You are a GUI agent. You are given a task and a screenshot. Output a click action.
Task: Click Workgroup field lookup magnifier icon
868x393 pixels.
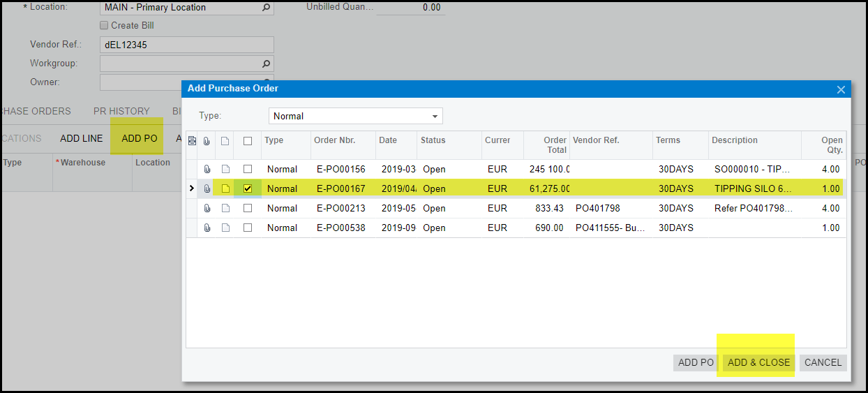pos(266,64)
